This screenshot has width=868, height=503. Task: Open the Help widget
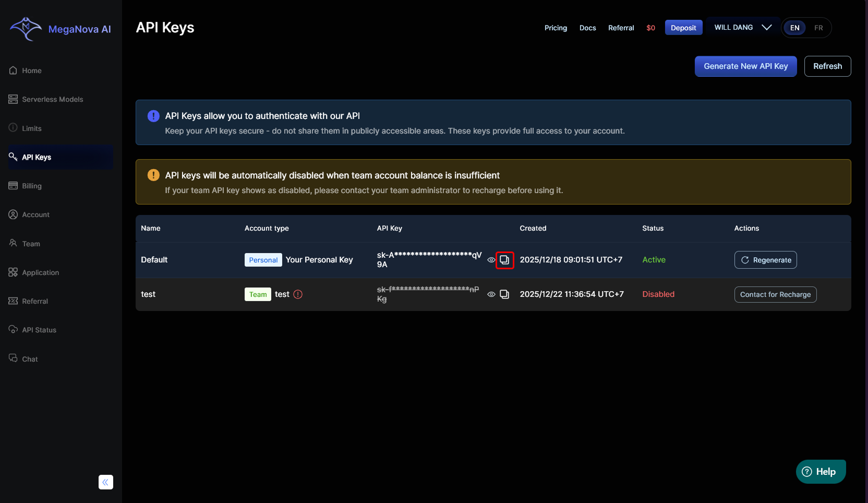pos(821,472)
